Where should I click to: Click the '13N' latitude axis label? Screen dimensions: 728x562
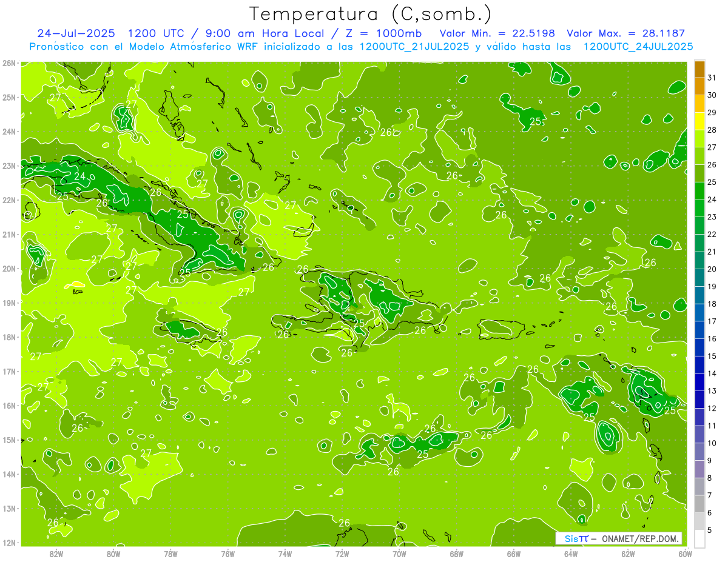9,508
